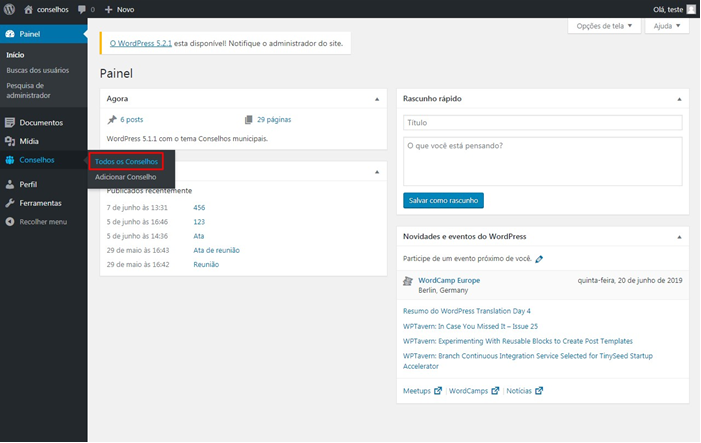Click the WordPress logo in the admin bar
701x443 pixels.
click(x=9, y=9)
